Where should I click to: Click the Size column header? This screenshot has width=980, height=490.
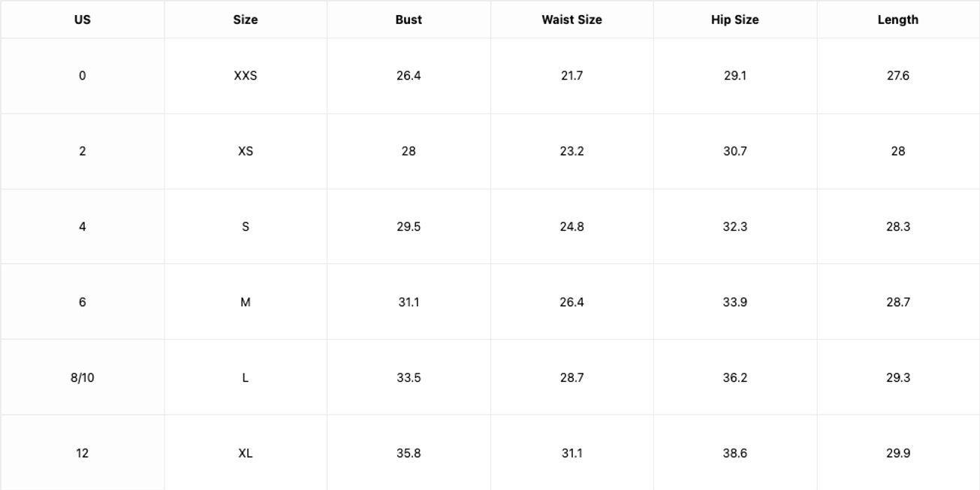246,20
